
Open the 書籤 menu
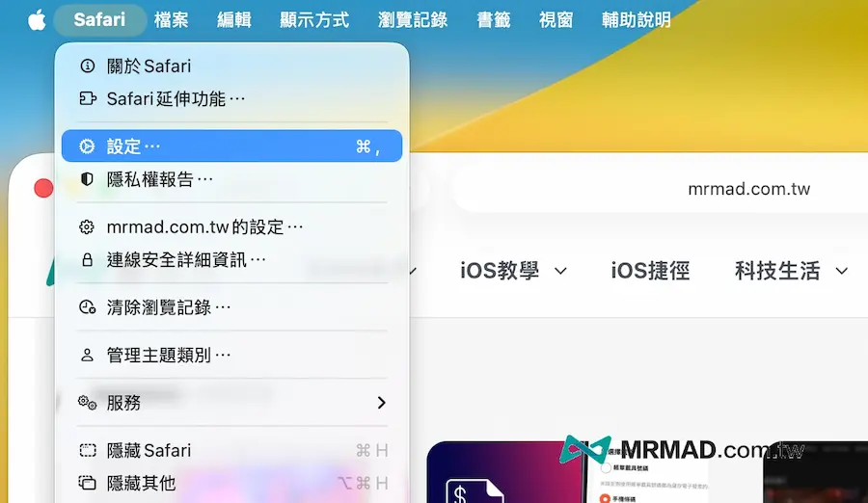click(x=493, y=20)
